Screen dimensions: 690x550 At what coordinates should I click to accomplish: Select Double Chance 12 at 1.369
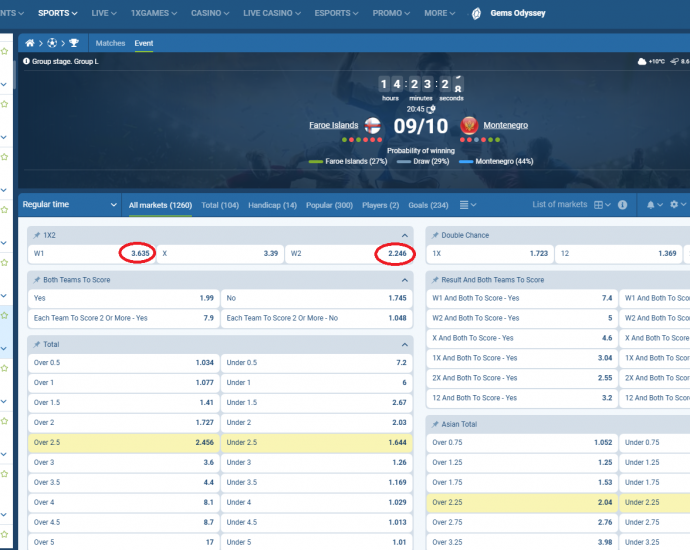coord(618,254)
